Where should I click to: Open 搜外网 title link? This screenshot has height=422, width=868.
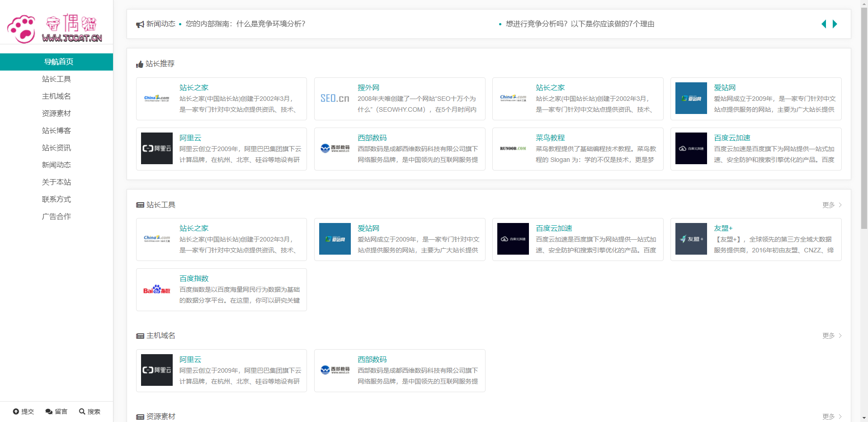pyautogui.click(x=368, y=88)
